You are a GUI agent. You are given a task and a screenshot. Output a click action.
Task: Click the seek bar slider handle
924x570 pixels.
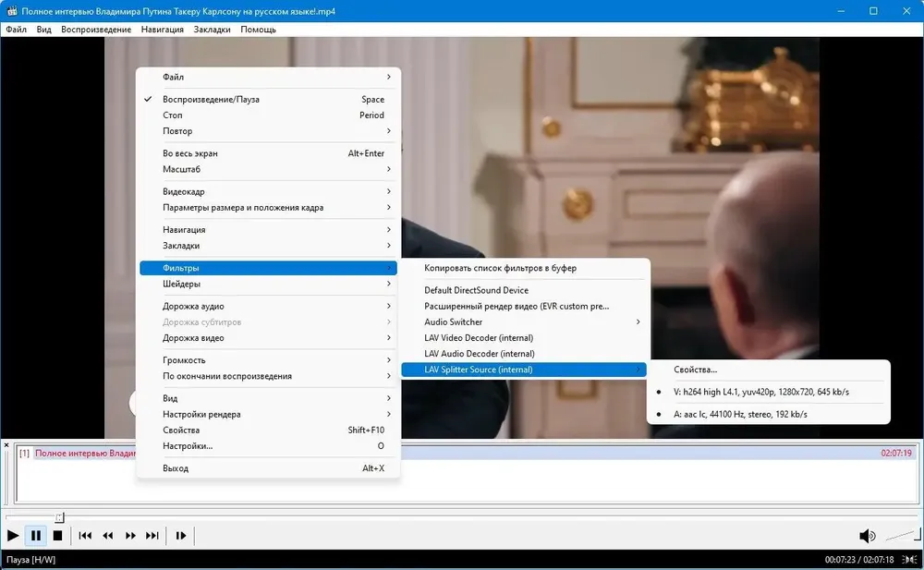tap(59, 517)
